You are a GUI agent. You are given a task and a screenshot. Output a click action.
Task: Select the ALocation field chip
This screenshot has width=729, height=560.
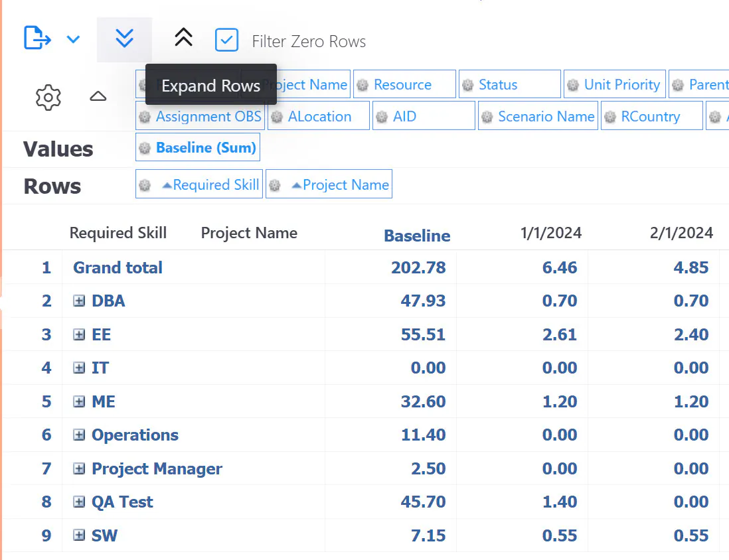pos(319,115)
